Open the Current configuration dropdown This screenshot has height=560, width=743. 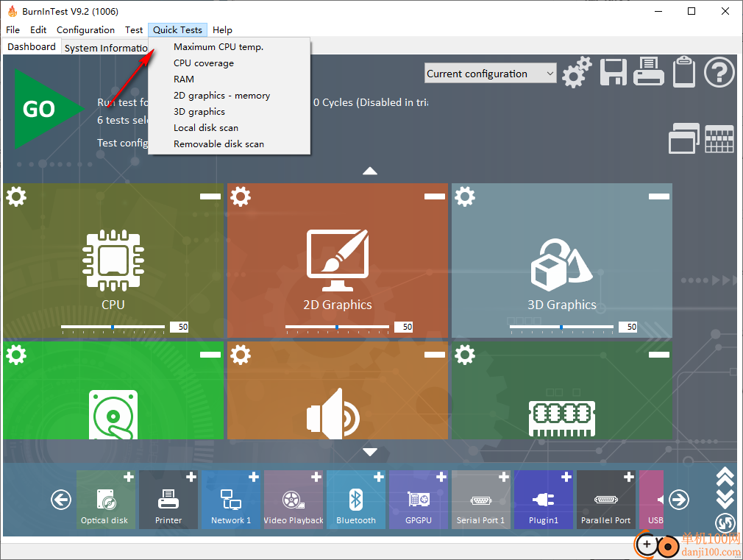click(491, 73)
